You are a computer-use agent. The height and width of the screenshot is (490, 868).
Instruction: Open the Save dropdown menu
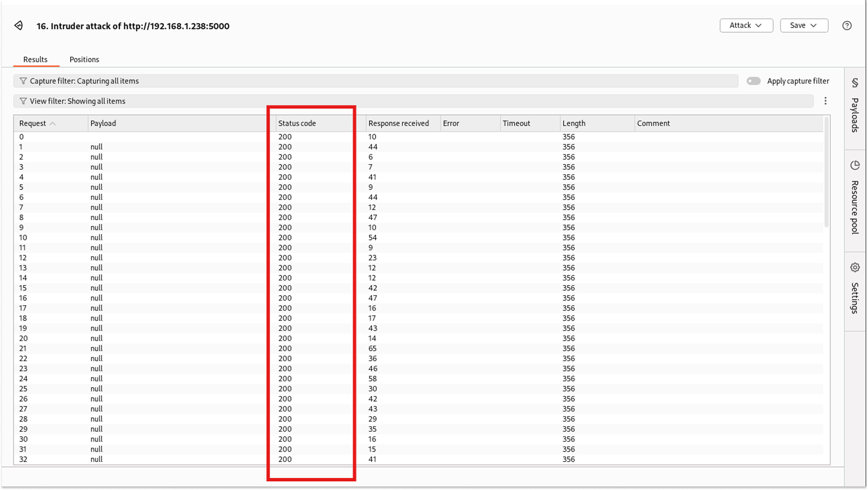click(804, 25)
